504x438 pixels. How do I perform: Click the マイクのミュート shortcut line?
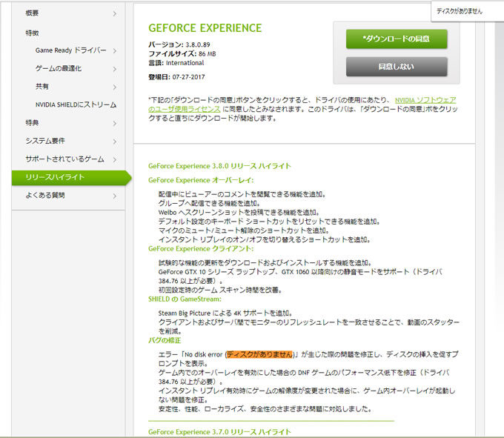[244, 230]
